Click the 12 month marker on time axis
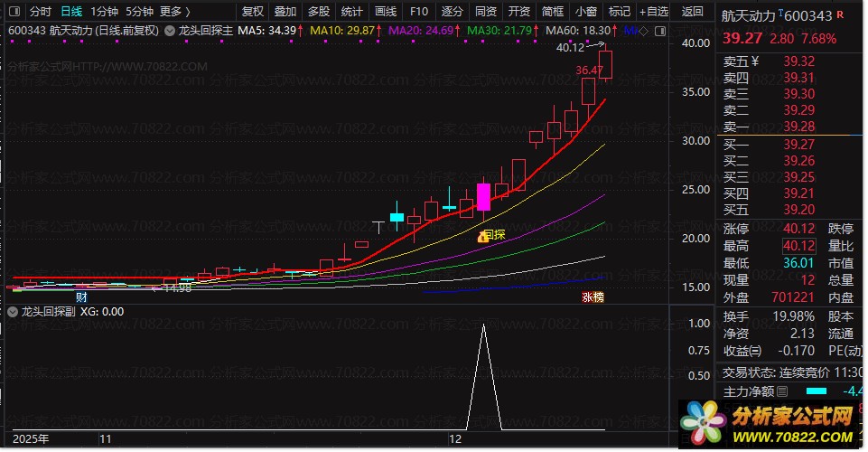868x452 pixels. [455, 439]
